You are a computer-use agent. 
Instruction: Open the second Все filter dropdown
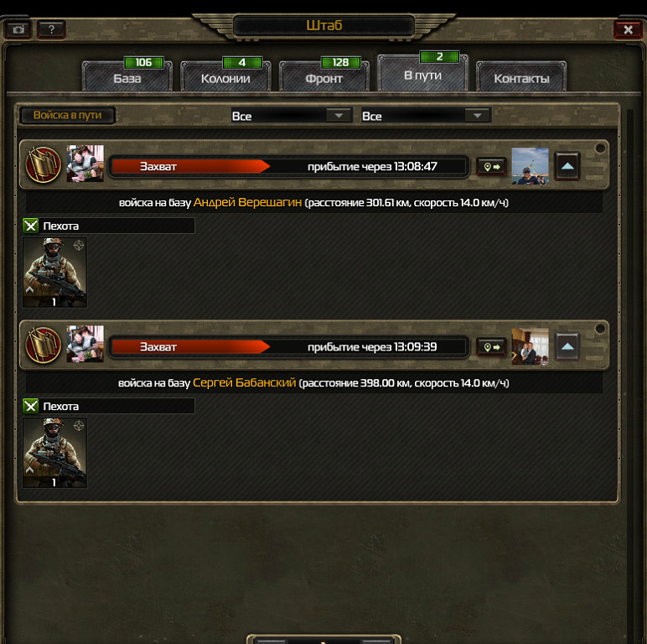426,116
